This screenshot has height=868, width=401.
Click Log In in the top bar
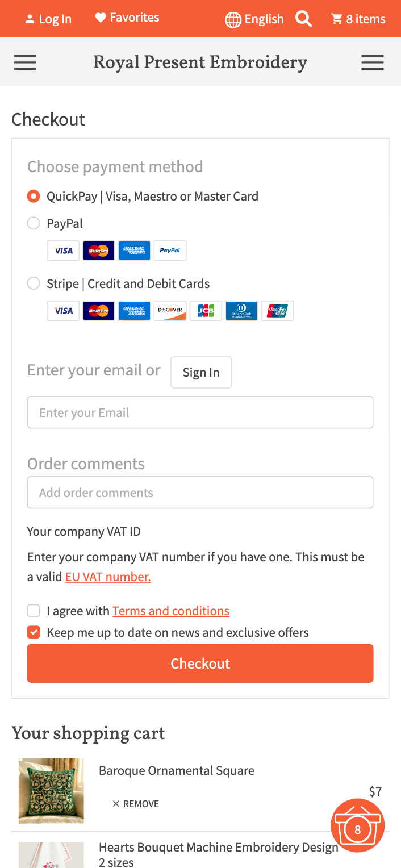coord(48,19)
